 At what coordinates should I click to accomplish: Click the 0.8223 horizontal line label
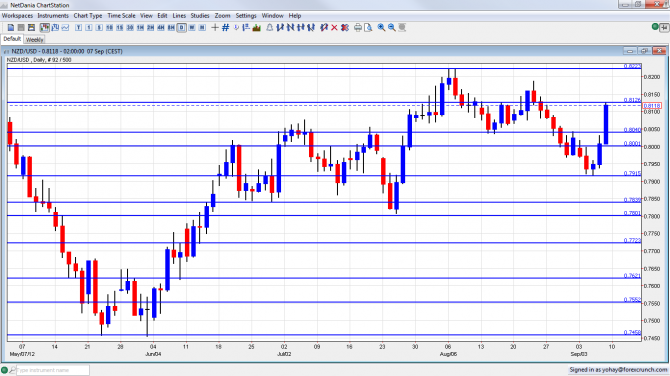632,66
